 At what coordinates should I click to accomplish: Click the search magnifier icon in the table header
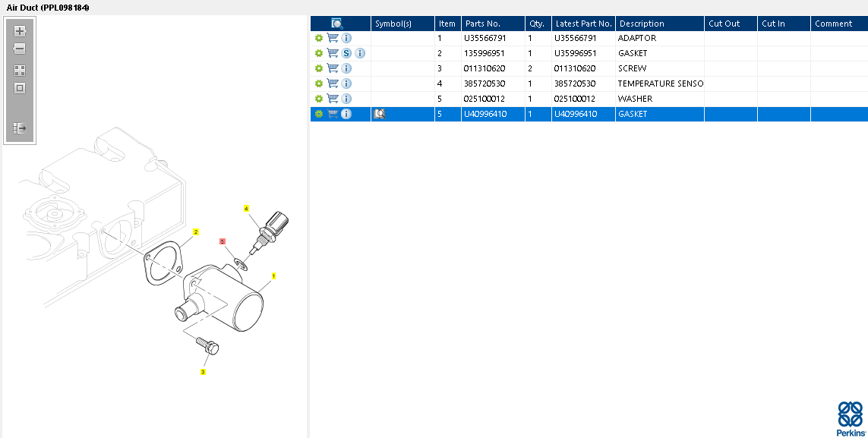click(336, 24)
